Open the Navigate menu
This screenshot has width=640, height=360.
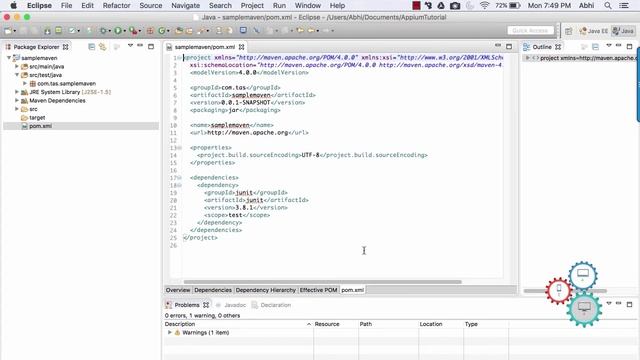[x=185, y=6]
